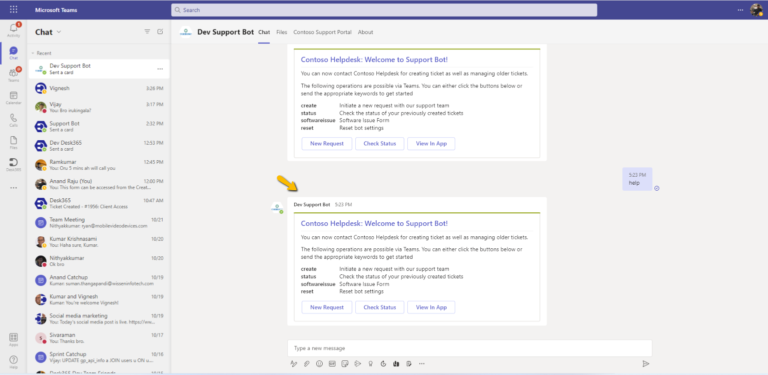Attach a file to the message

307,363
